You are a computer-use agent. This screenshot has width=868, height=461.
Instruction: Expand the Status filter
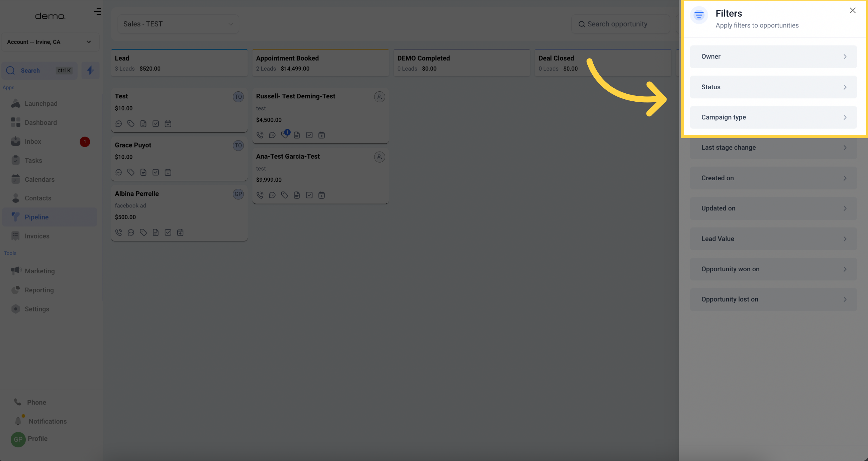(x=773, y=87)
